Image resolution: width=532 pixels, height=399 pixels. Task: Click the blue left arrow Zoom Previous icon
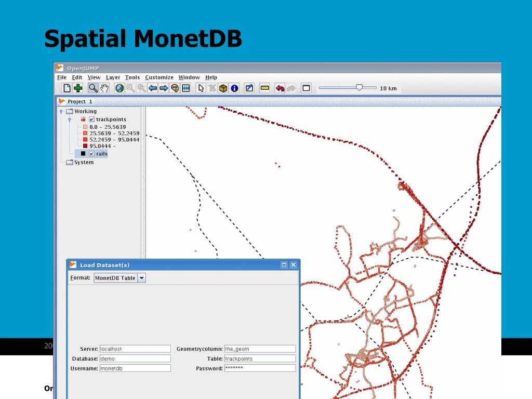(x=152, y=88)
